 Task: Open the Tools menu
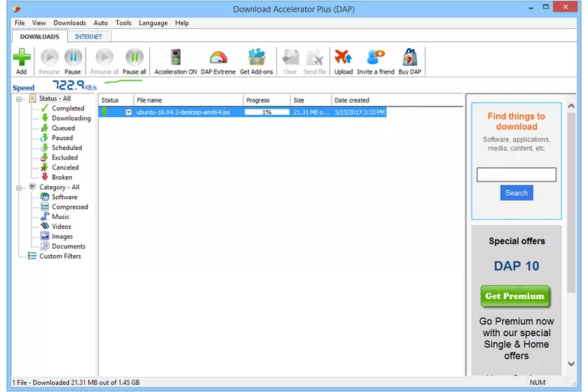pos(123,23)
